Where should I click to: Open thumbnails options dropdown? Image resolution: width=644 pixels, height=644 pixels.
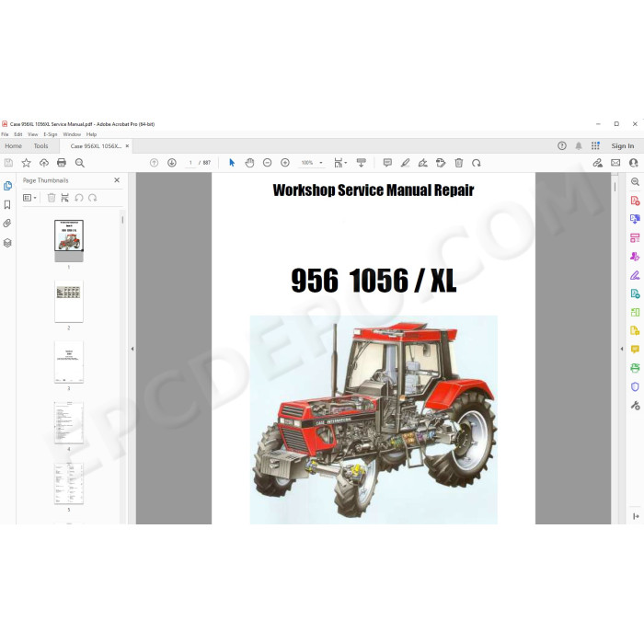(29, 198)
